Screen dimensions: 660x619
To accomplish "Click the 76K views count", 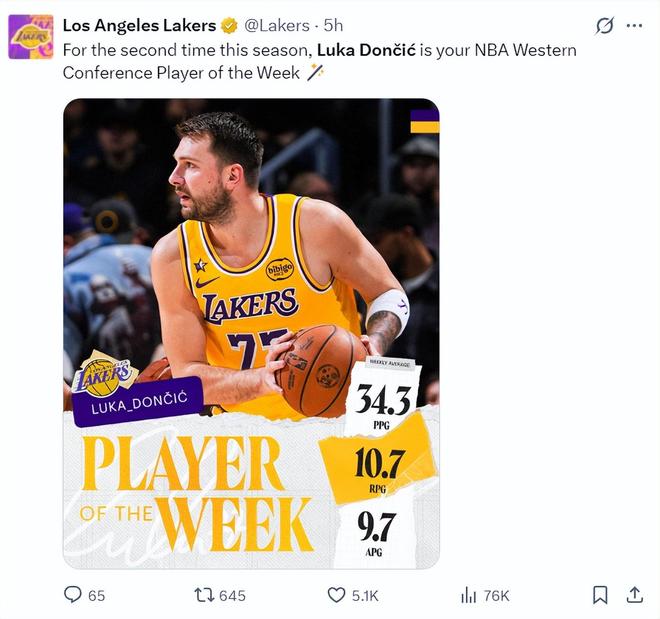I will point(496,595).
